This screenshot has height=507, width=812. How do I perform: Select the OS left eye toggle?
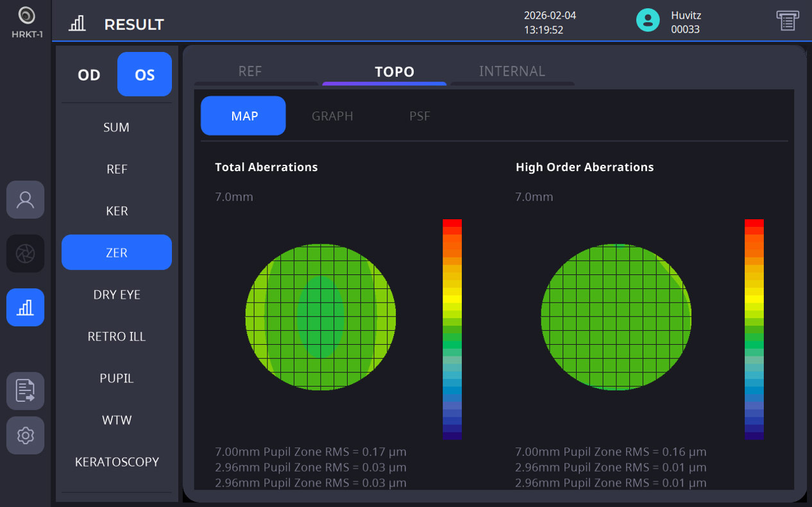point(144,74)
